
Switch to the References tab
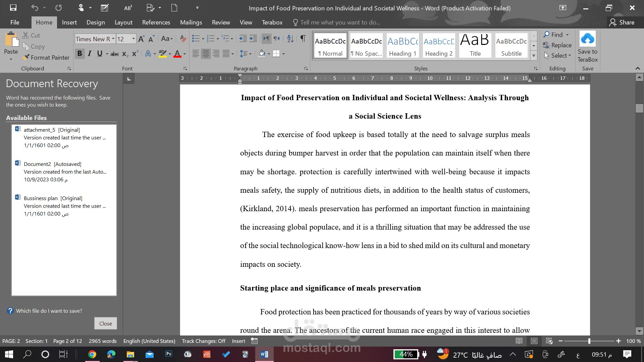click(156, 22)
